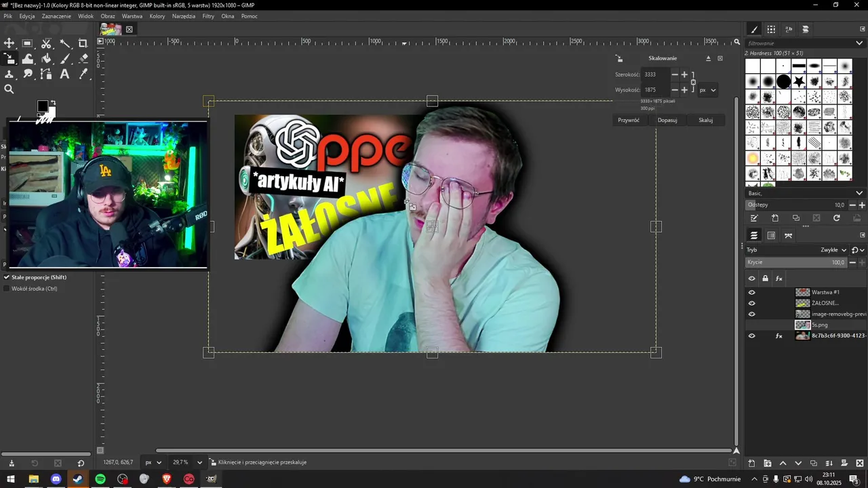Enable Wokół środka (Ctrl) checkbox
Image resolution: width=868 pixels, height=488 pixels.
pyautogui.click(x=7, y=289)
